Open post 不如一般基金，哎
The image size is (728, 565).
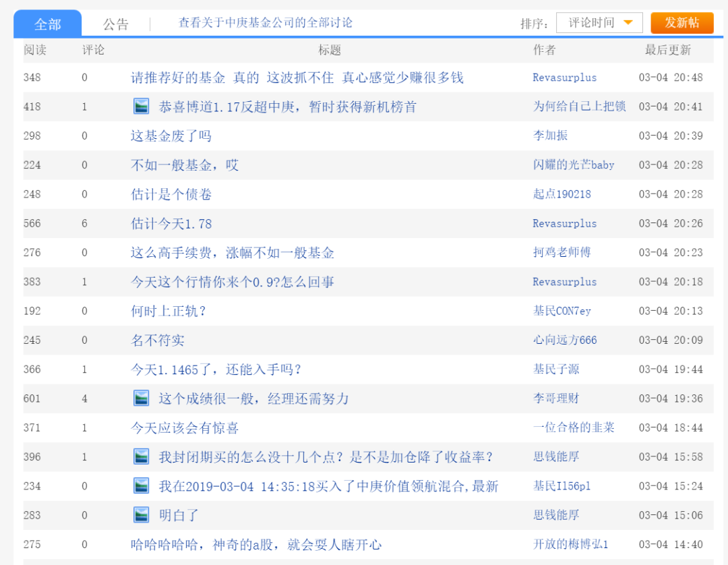(x=185, y=165)
